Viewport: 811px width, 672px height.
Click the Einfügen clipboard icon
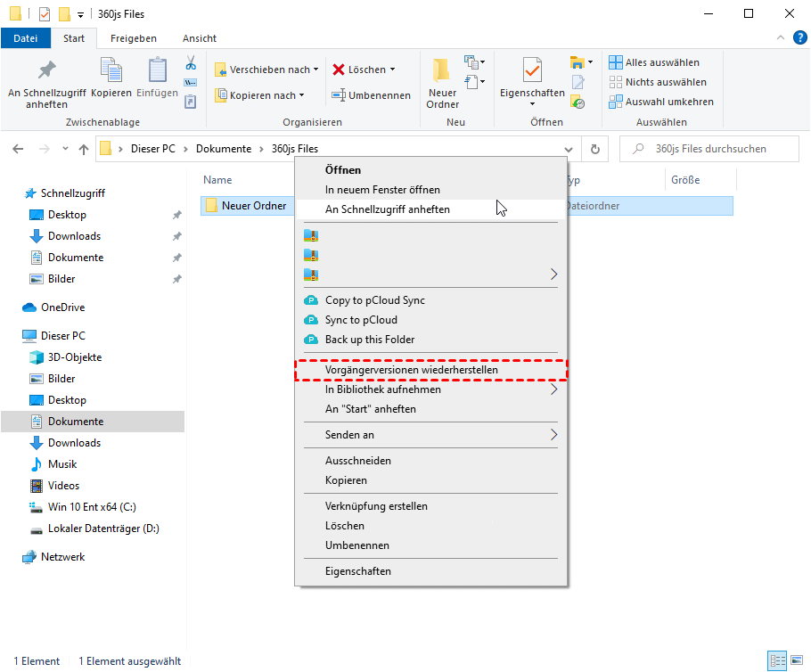click(157, 71)
